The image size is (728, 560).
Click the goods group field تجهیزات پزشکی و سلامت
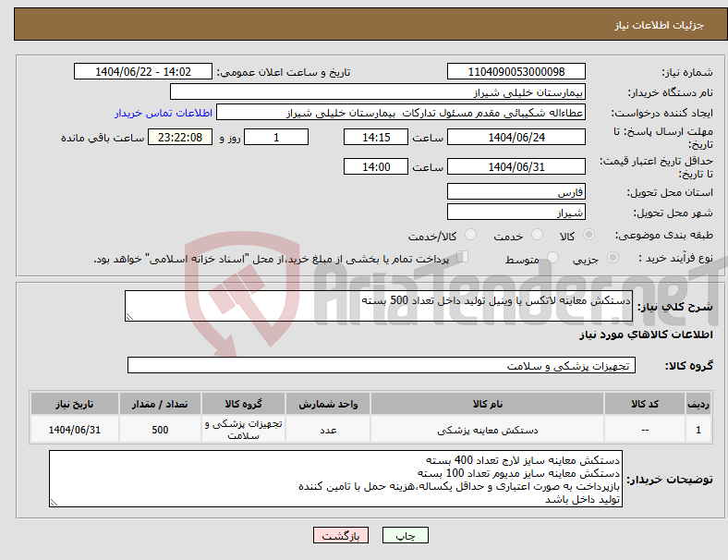pyautogui.click(x=382, y=365)
